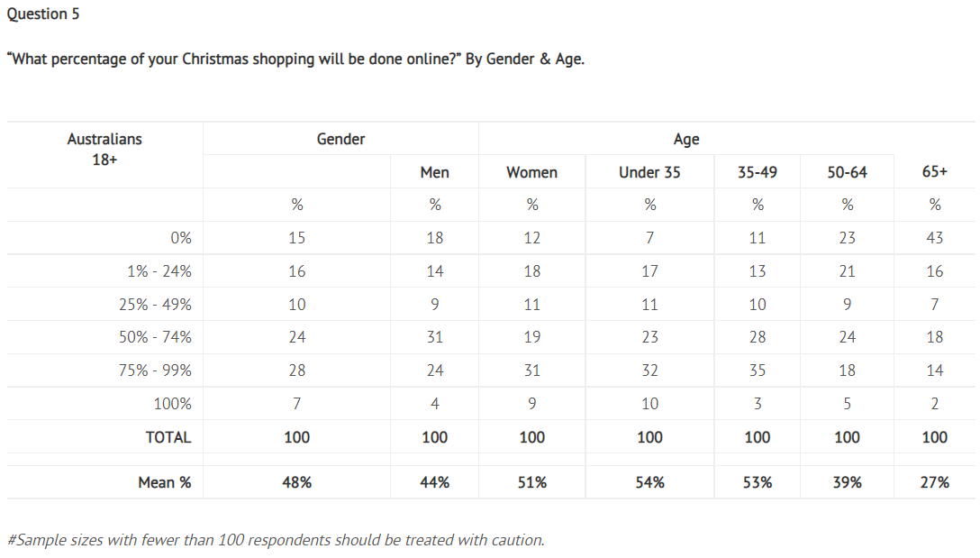Select the '50-64' column header
980x558 pixels.
click(847, 172)
